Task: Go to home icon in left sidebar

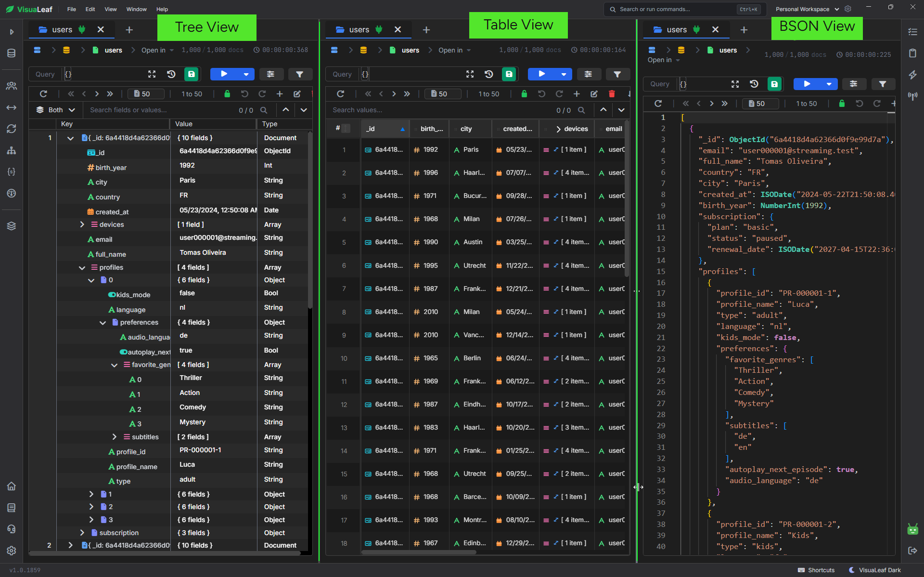Action: tap(12, 486)
